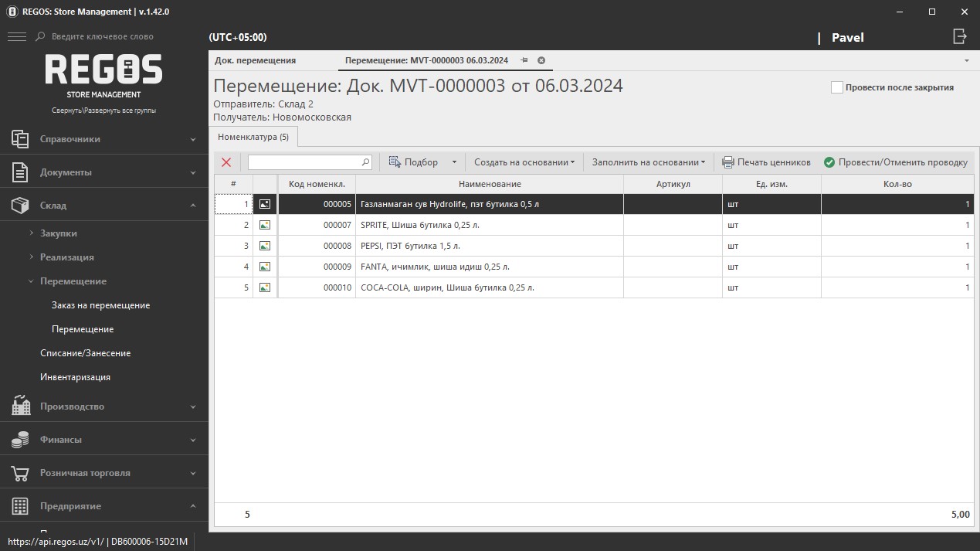The image size is (980, 551).
Task: Expand the Справочники sidebar group
Action: click(104, 139)
